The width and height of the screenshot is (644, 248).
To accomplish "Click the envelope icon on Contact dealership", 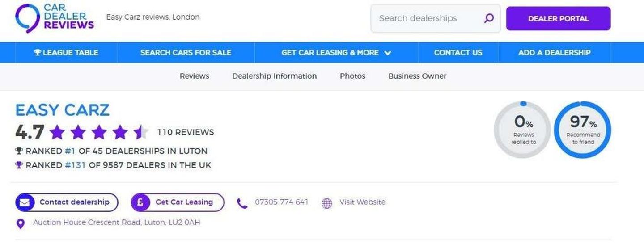I will coord(26,202).
